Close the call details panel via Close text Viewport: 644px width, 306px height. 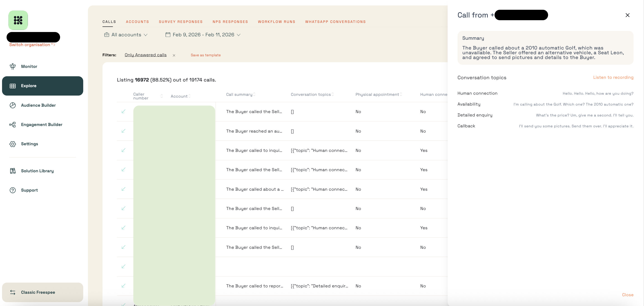coord(627,295)
